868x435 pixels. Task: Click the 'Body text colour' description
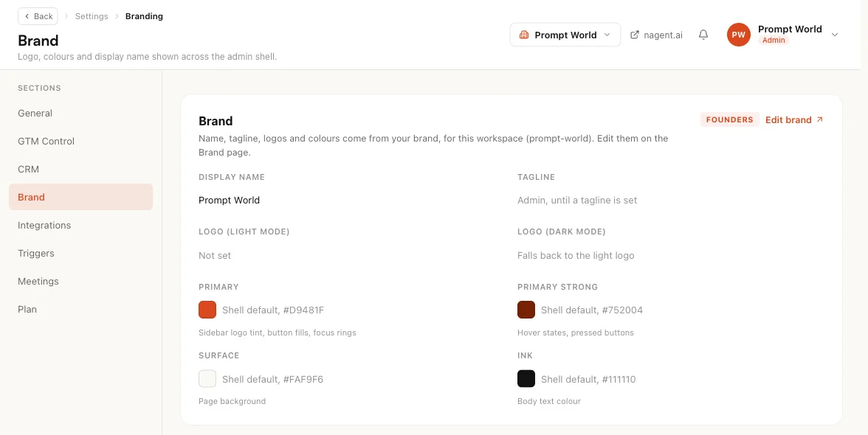coord(549,401)
